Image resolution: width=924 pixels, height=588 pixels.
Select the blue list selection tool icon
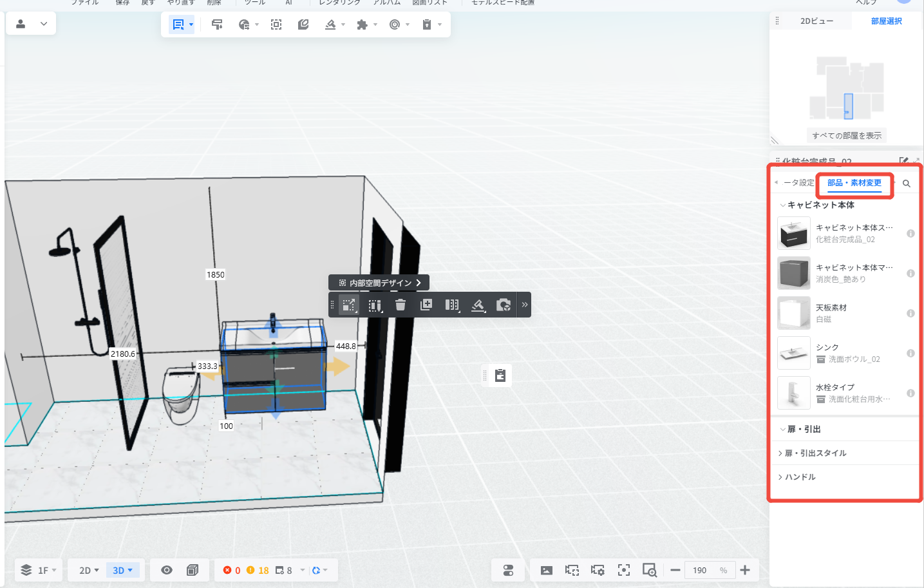(x=178, y=24)
